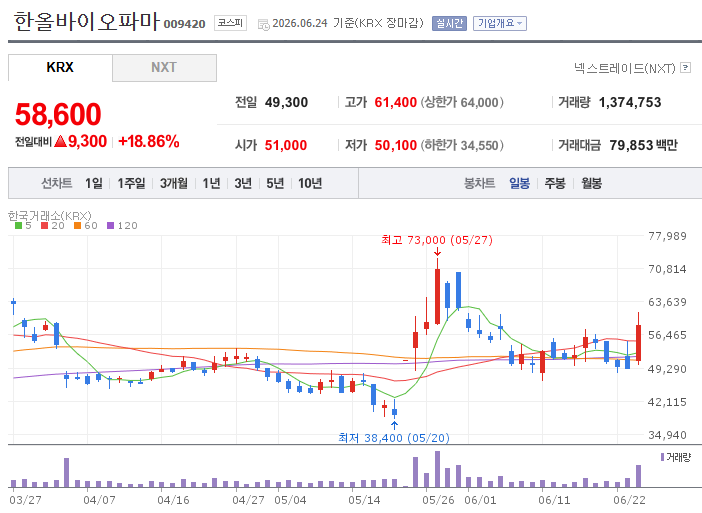Click the red 20-day moving average swatch
Screen dimensions: 702x513
tap(44, 226)
